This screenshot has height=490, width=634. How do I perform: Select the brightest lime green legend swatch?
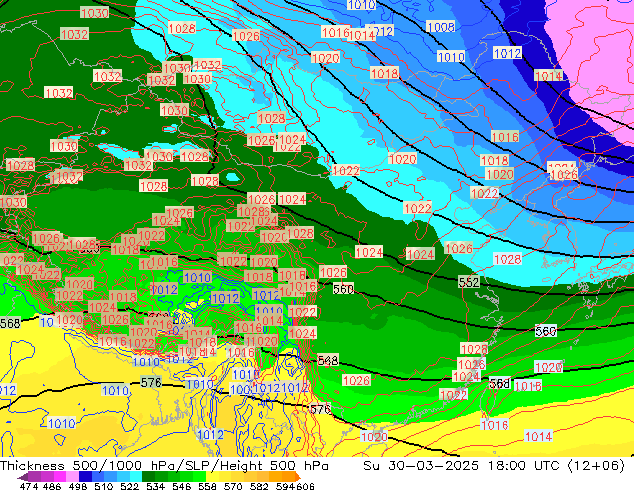click(x=200, y=477)
